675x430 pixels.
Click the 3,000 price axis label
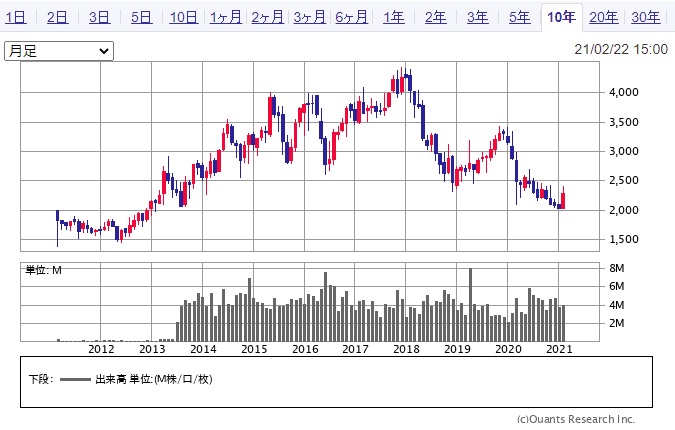(624, 151)
